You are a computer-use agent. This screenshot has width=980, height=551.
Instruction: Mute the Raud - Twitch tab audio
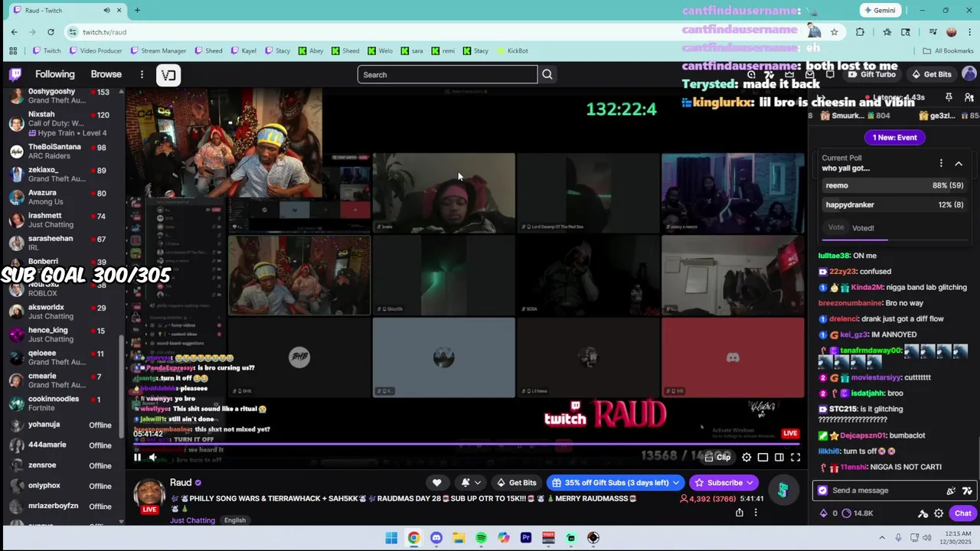point(106,10)
